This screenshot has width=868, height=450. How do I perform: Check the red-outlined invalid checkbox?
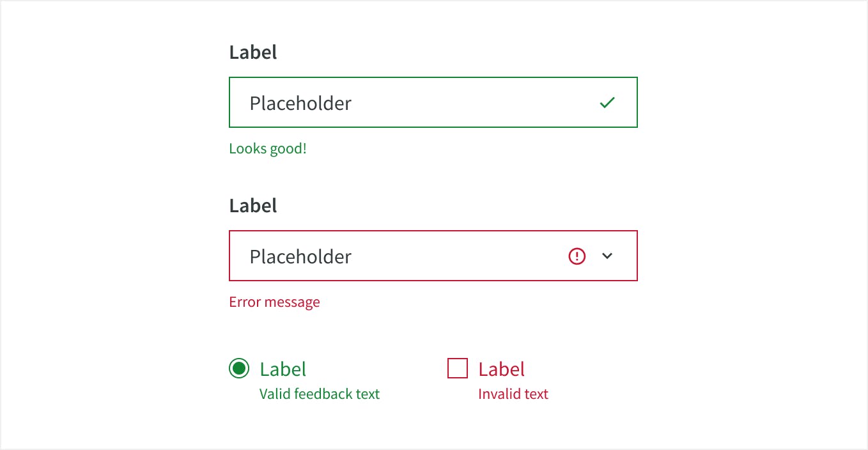458,368
